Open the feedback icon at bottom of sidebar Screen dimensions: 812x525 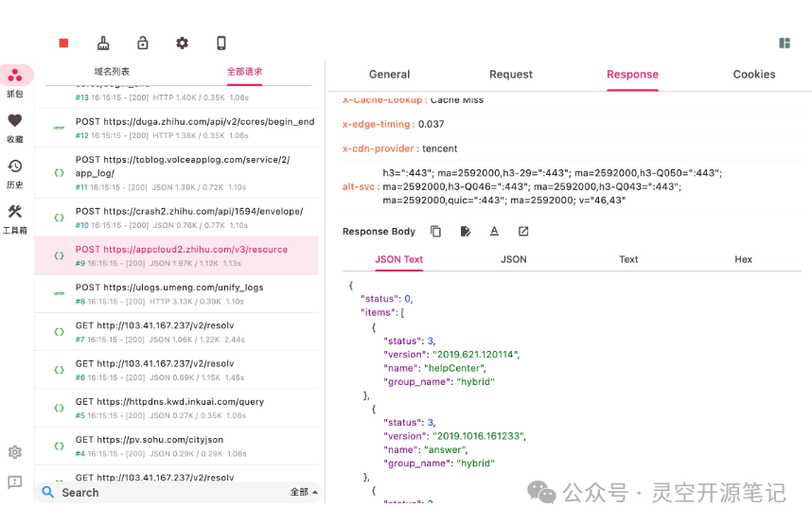(x=15, y=482)
